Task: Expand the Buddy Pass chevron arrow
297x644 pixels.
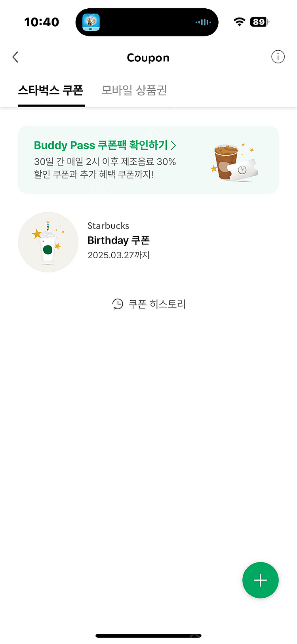Action: point(173,145)
